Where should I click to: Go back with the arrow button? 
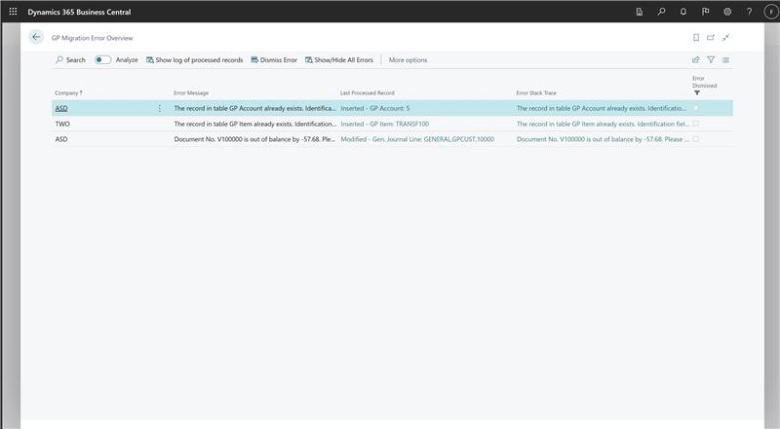point(36,37)
